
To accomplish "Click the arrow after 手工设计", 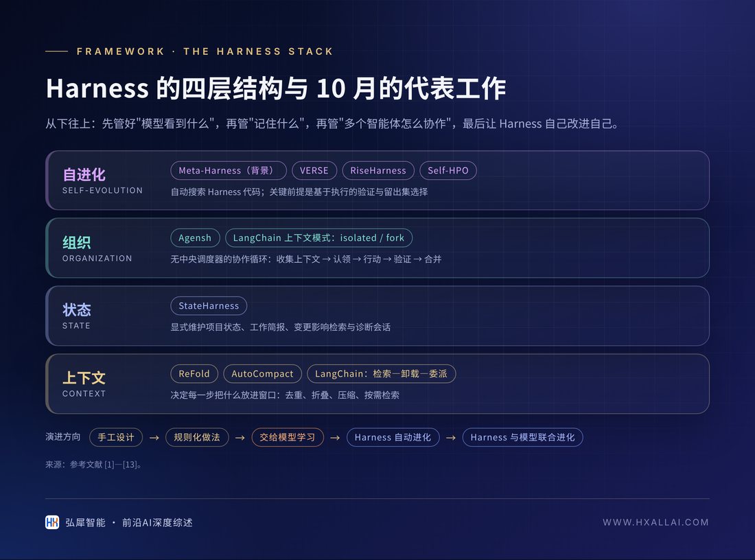I will pyautogui.click(x=154, y=438).
